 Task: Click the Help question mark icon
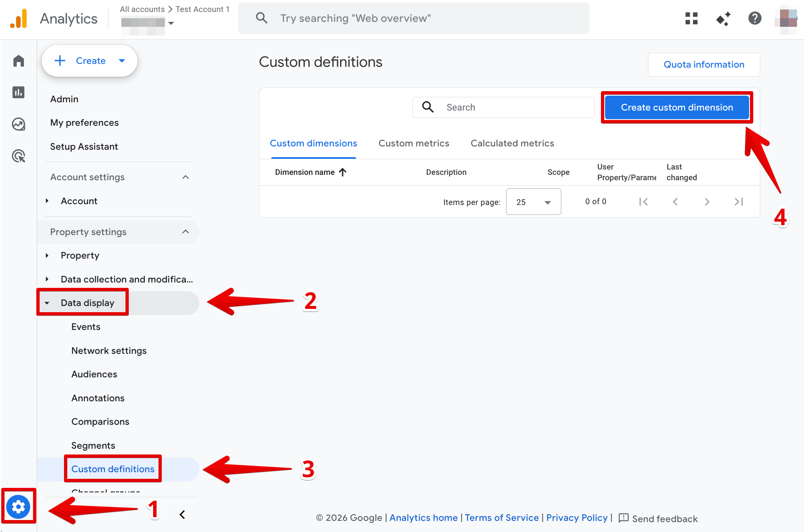(754, 19)
